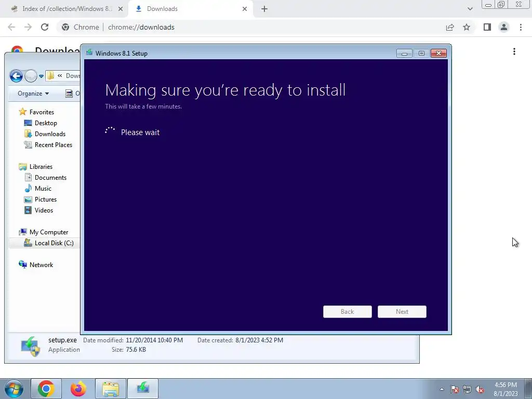Close the Index of /collection tab
The width and height of the screenshot is (532, 399).
click(121, 9)
